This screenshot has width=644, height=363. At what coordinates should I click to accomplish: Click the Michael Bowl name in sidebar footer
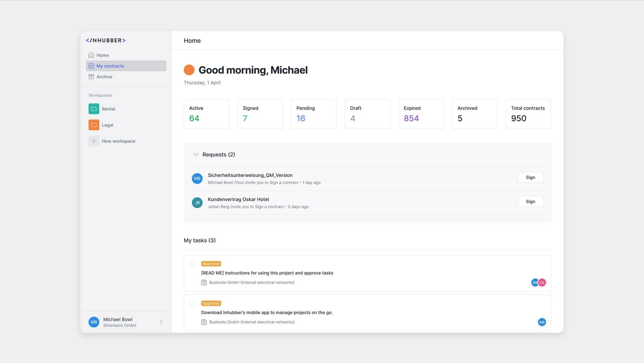click(x=118, y=319)
